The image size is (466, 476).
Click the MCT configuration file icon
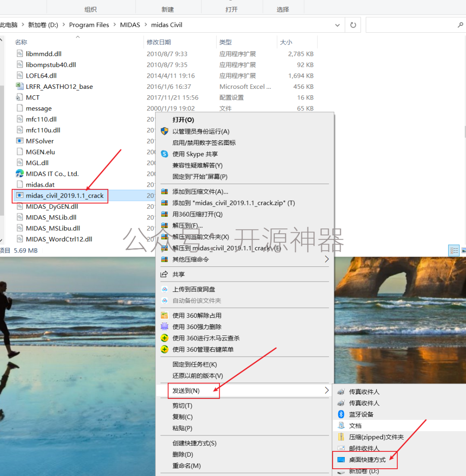[x=19, y=97]
